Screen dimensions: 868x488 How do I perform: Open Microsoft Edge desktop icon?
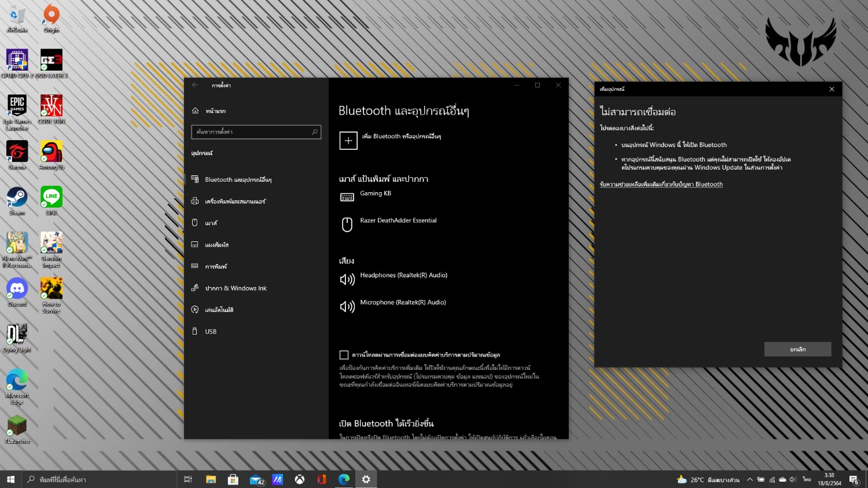(x=17, y=387)
